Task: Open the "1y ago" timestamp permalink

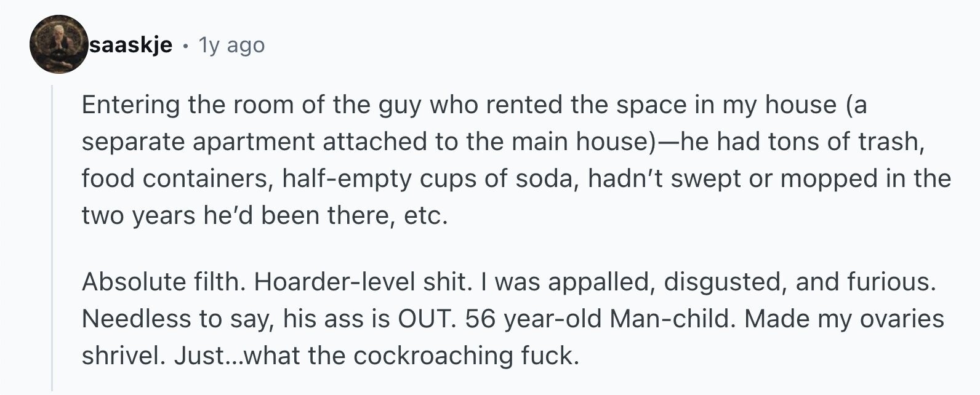Action: tap(231, 45)
